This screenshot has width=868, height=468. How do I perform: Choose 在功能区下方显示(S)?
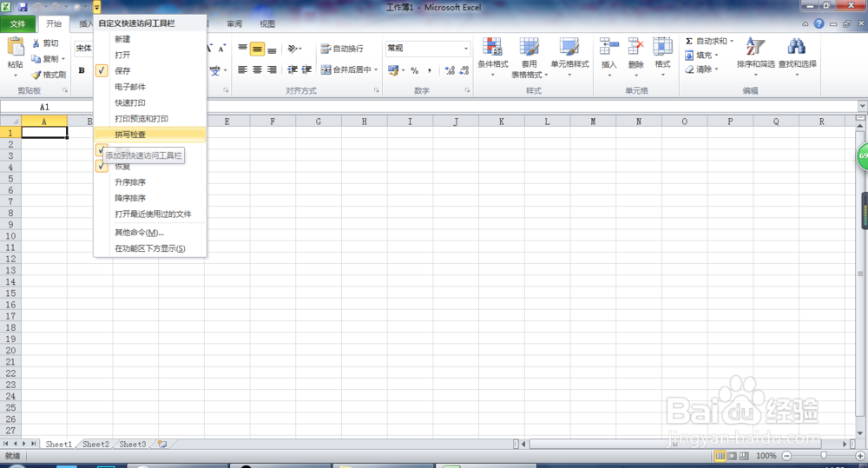pos(149,248)
